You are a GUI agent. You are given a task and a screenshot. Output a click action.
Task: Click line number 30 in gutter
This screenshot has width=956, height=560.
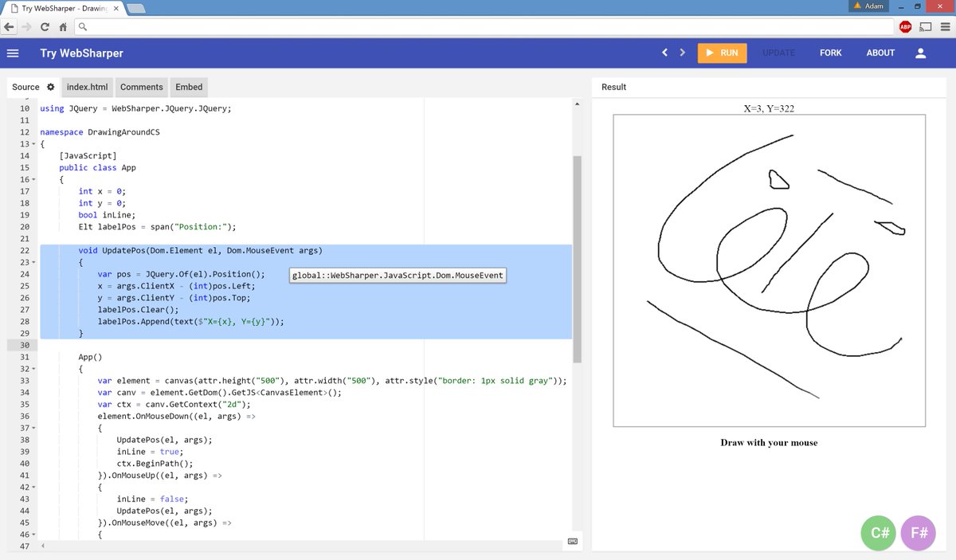coord(24,345)
